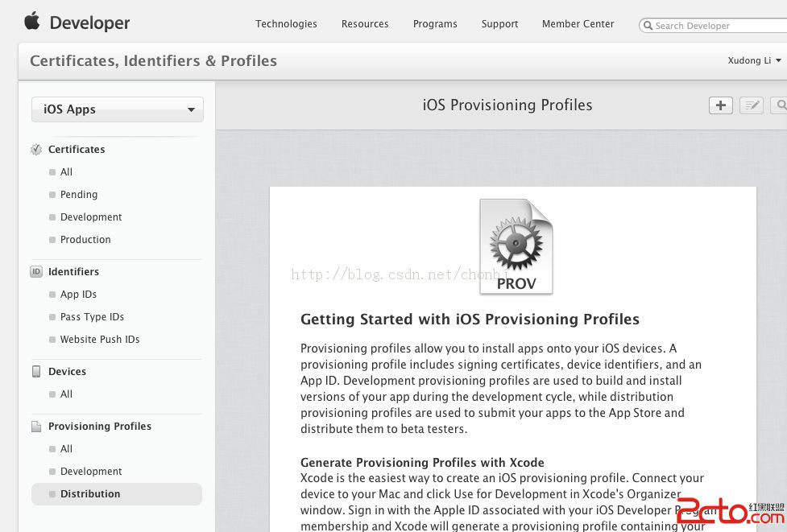Viewport: 787px width, 532px height.
Task: Click the Apple logo icon
Action: (32, 22)
